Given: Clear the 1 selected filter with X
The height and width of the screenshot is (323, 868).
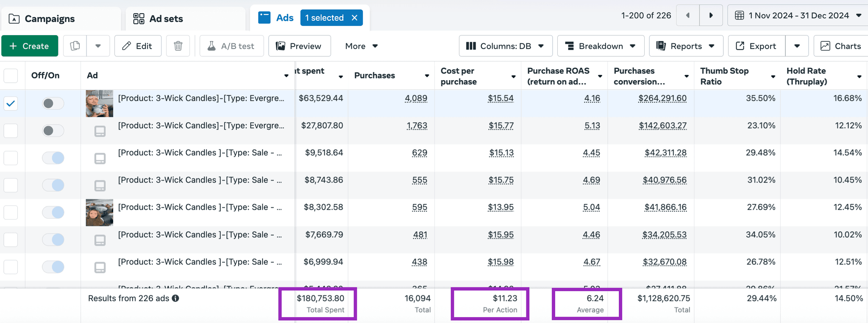Looking at the screenshot, I should coord(355,18).
